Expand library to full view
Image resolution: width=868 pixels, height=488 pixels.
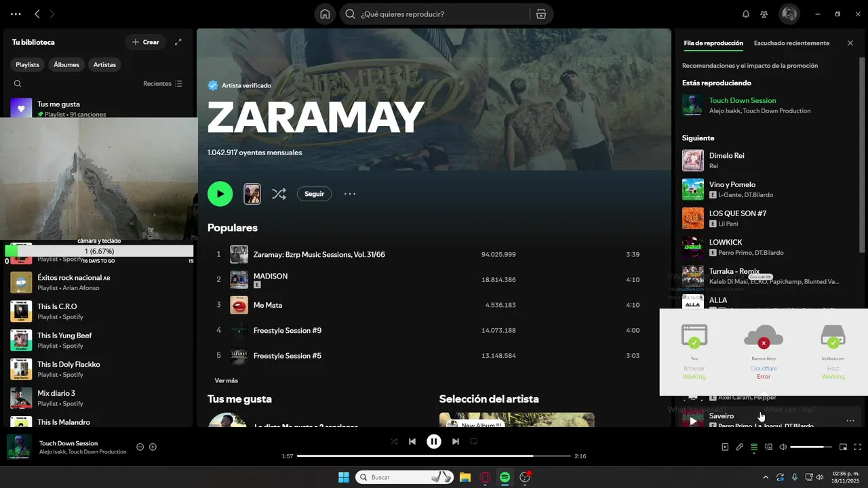178,42
